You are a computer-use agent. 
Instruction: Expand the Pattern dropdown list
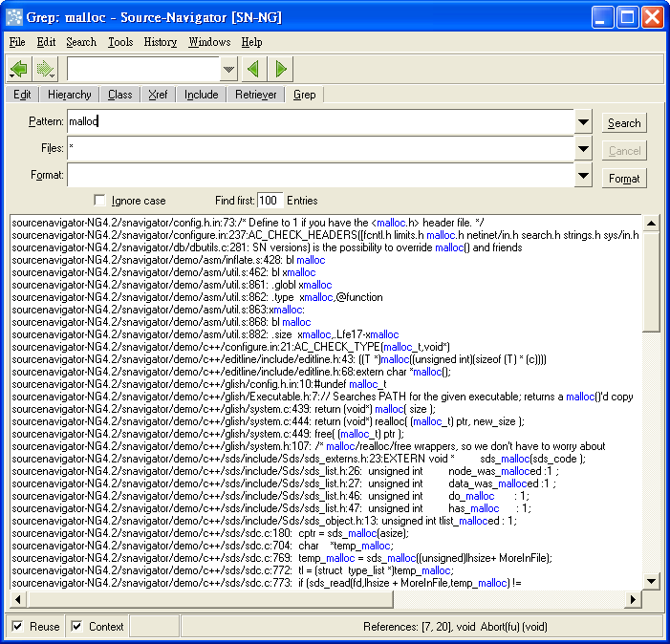[x=584, y=122]
